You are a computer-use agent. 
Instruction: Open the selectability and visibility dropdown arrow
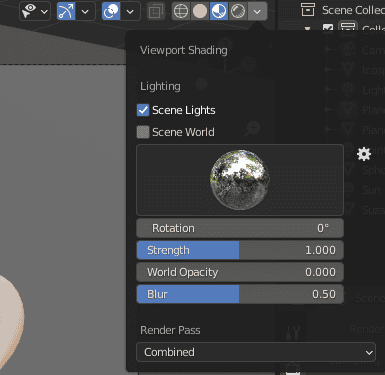44,12
